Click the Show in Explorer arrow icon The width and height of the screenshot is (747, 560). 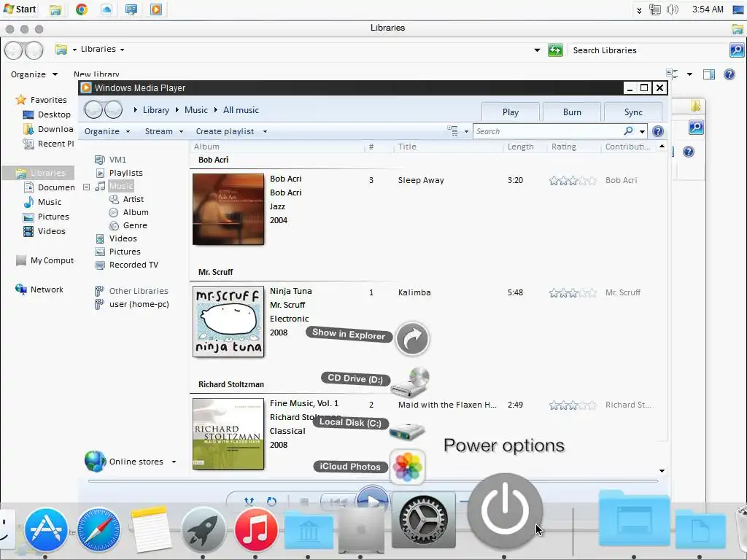413,338
